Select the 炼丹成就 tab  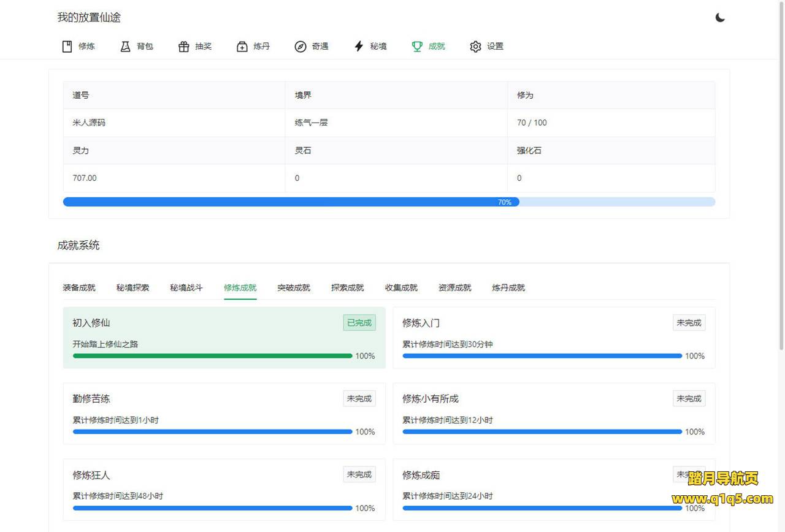[508, 287]
